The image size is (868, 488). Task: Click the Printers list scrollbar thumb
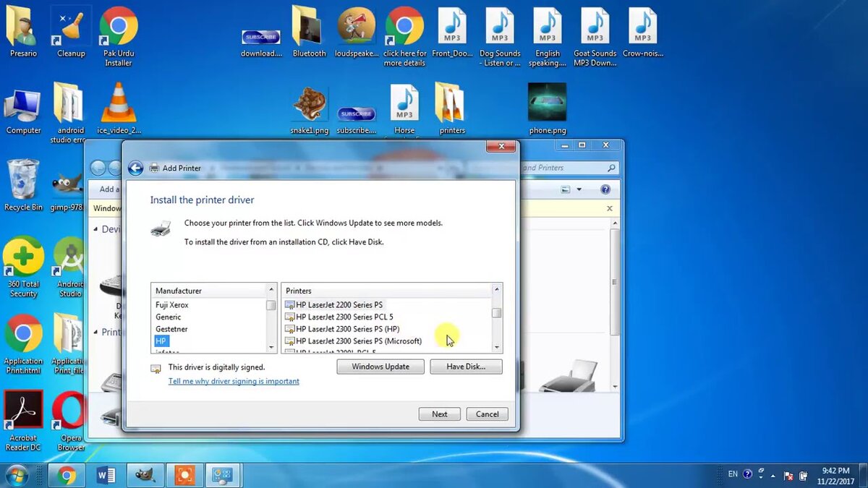click(x=496, y=312)
